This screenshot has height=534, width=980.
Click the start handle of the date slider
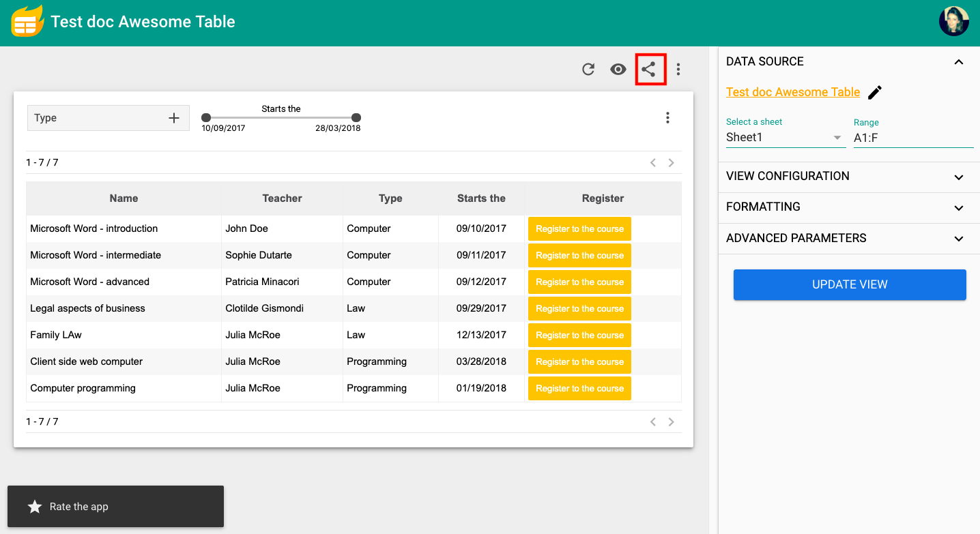tap(206, 118)
